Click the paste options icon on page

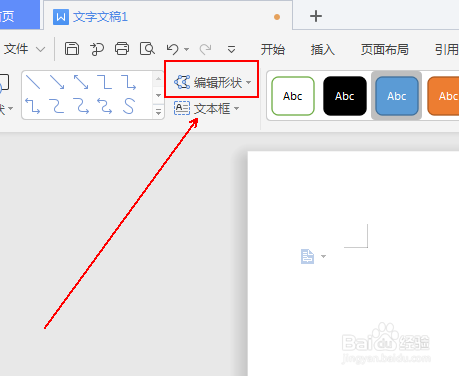(x=307, y=256)
